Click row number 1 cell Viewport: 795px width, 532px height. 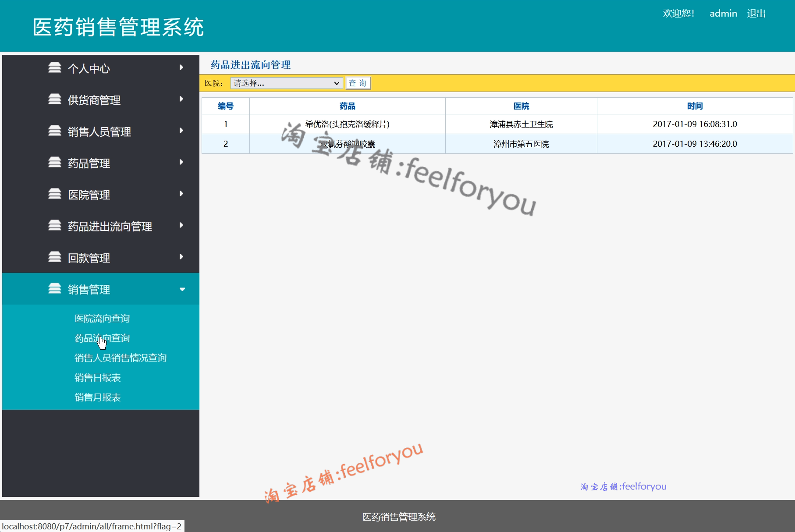pyautogui.click(x=226, y=124)
